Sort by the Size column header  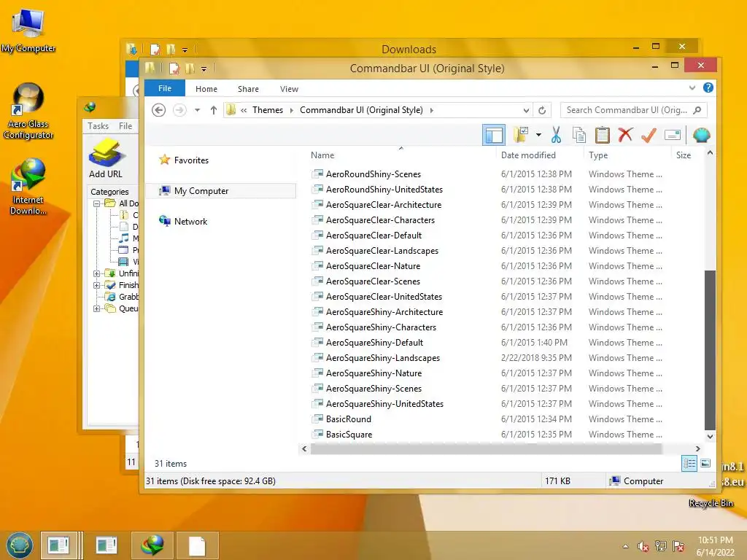point(683,155)
